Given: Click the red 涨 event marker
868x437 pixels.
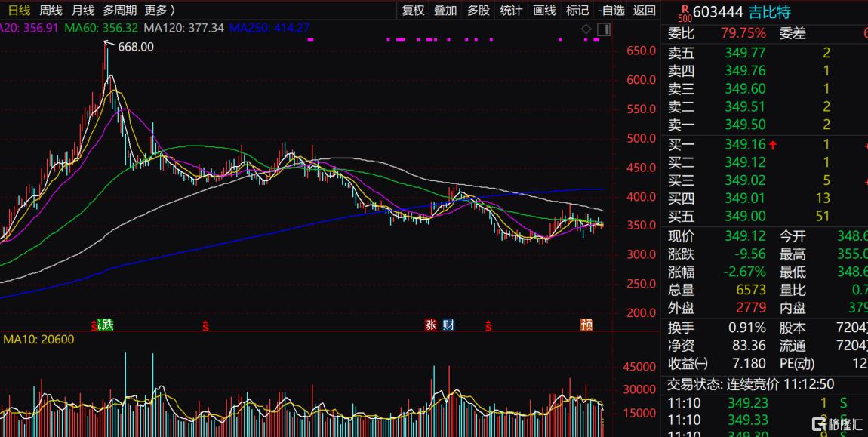Looking at the screenshot, I should (x=431, y=325).
